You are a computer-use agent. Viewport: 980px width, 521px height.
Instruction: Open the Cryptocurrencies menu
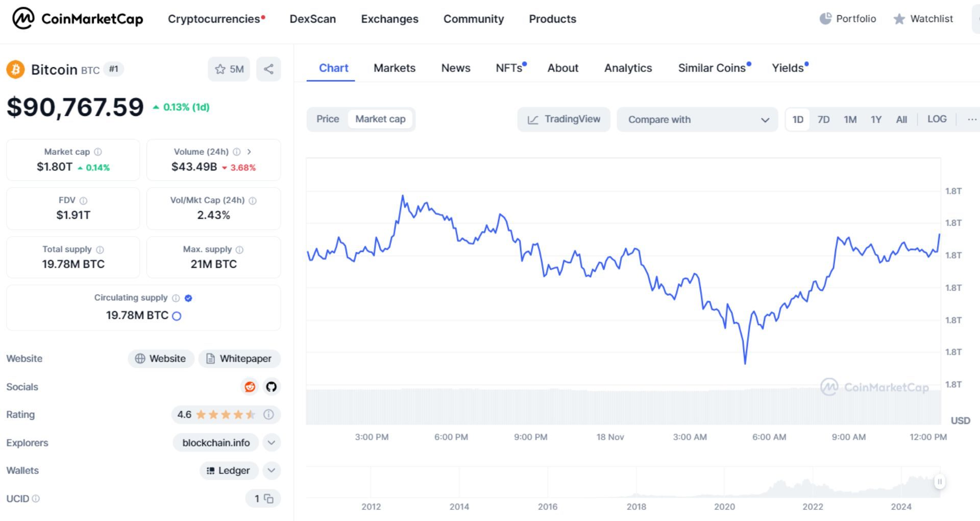pos(214,19)
